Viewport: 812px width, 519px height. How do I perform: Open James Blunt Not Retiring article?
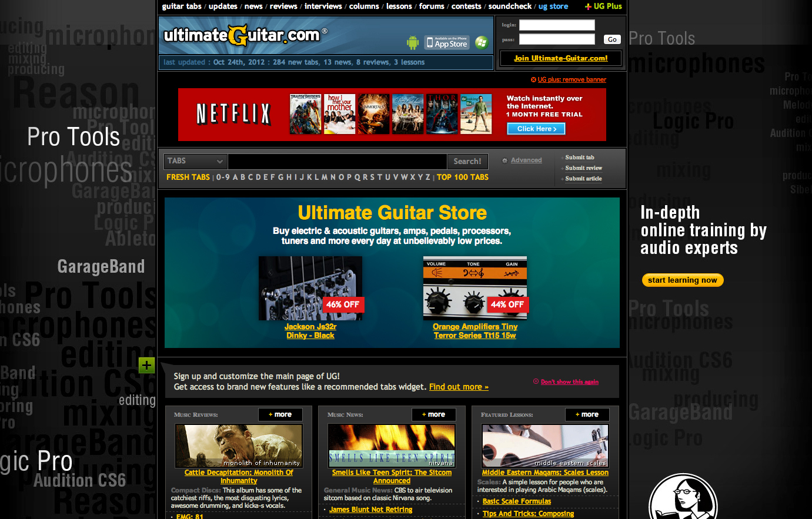tap(371, 510)
